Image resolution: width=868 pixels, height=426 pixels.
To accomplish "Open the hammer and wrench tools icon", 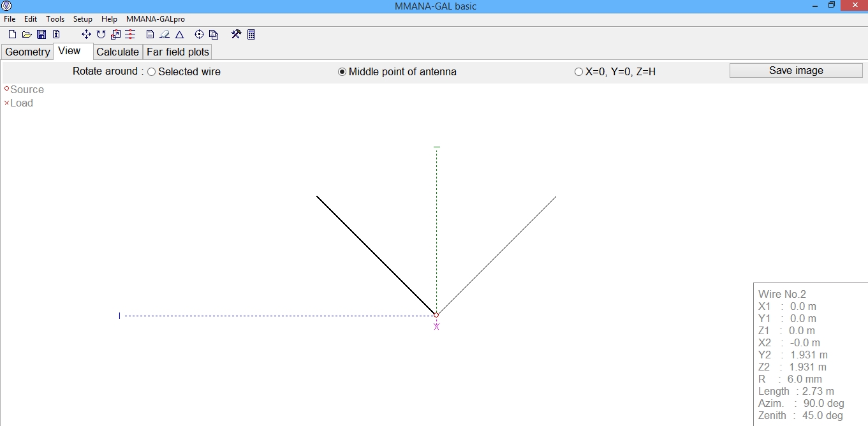I will point(236,34).
